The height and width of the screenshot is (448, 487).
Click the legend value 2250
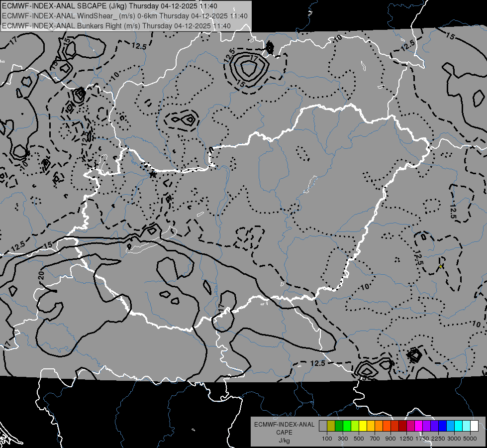pos(438,439)
